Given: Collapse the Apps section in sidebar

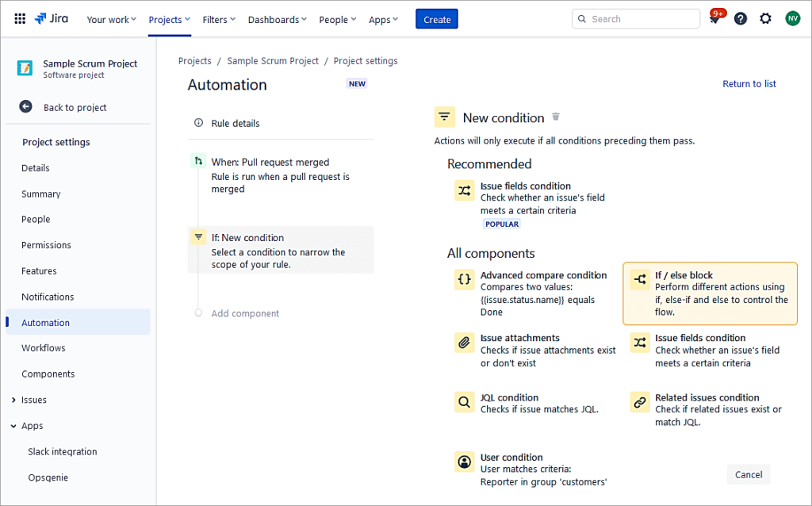Looking at the screenshot, I should 14,426.
